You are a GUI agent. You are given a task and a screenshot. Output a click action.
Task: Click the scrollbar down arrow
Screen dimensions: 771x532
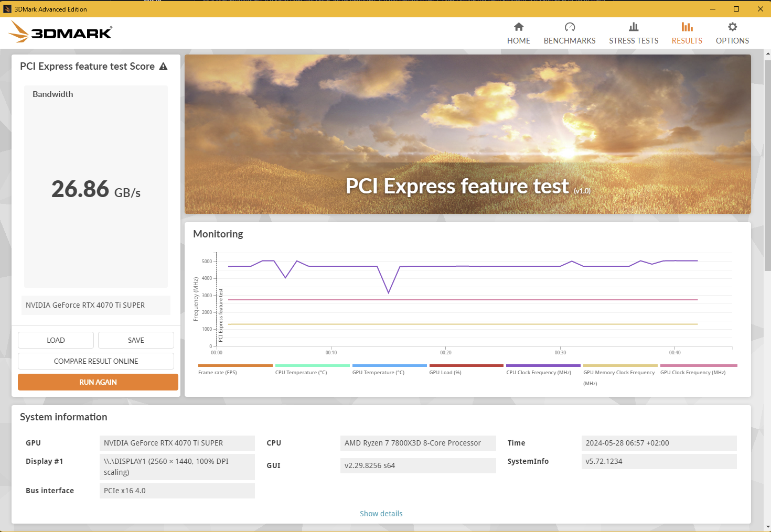(x=768, y=527)
